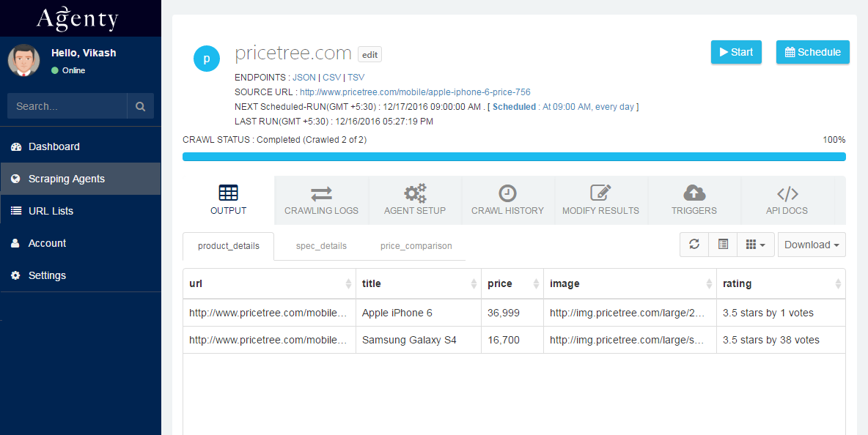Select the price_comparison sub-tab
The width and height of the screenshot is (868, 435).
click(416, 246)
